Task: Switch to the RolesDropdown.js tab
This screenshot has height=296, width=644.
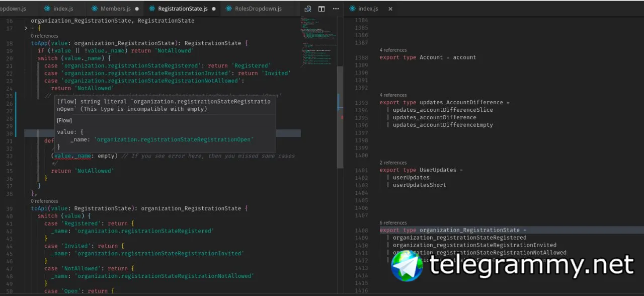Action: coord(259,9)
